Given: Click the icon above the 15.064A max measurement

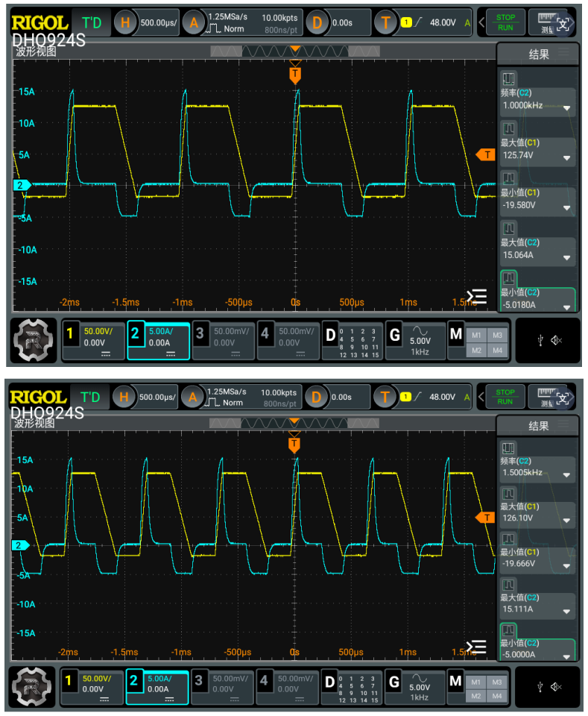Looking at the screenshot, I should pos(508,228).
